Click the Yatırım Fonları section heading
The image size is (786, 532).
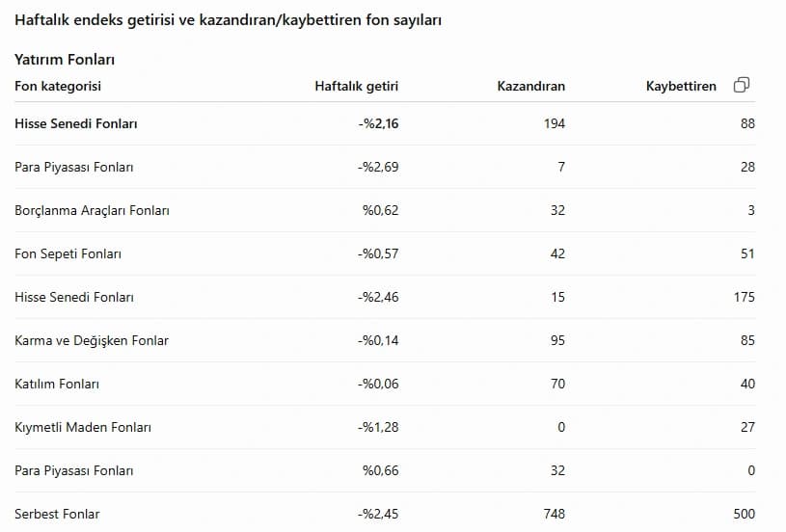coord(65,60)
